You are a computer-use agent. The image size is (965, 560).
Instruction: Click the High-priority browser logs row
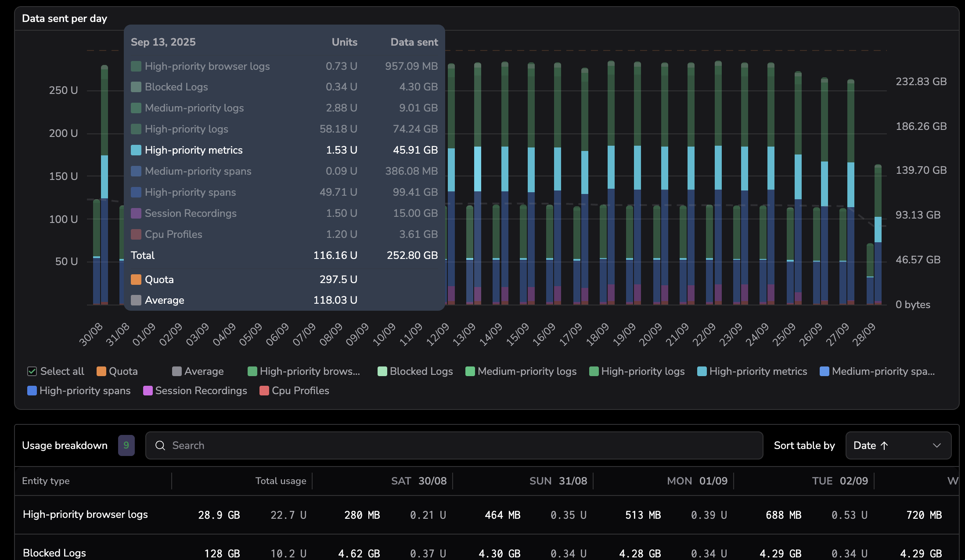(85, 514)
